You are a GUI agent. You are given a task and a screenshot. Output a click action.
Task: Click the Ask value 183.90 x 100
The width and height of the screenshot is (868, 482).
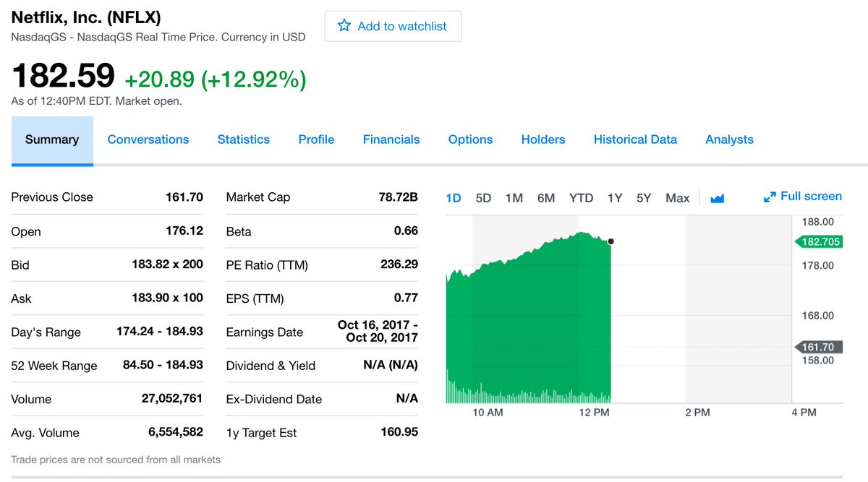(x=168, y=298)
